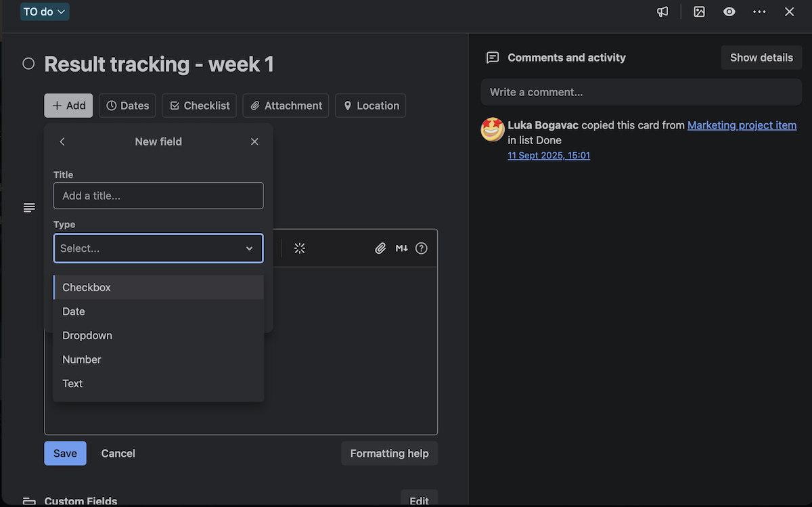This screenshot has height=507, width=812.
Task: Click the Comments and activity speech bubble icon
Action: coord(493,58)
